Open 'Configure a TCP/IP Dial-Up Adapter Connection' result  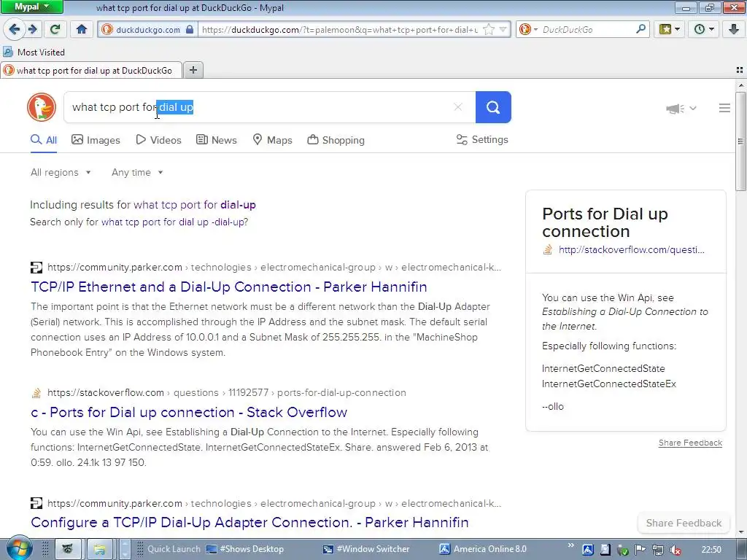(249, 522)
